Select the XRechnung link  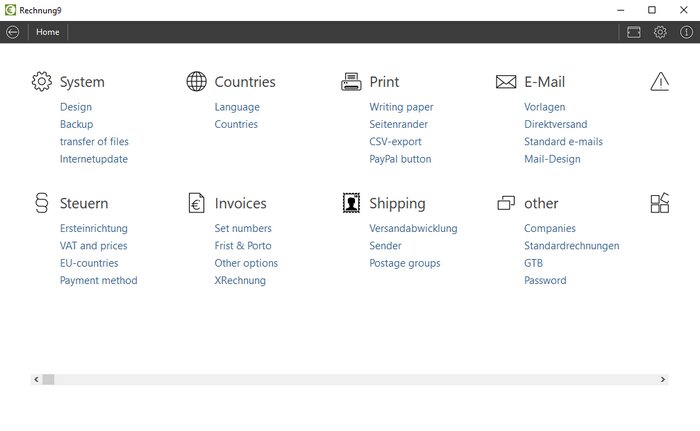coord(240,280)
